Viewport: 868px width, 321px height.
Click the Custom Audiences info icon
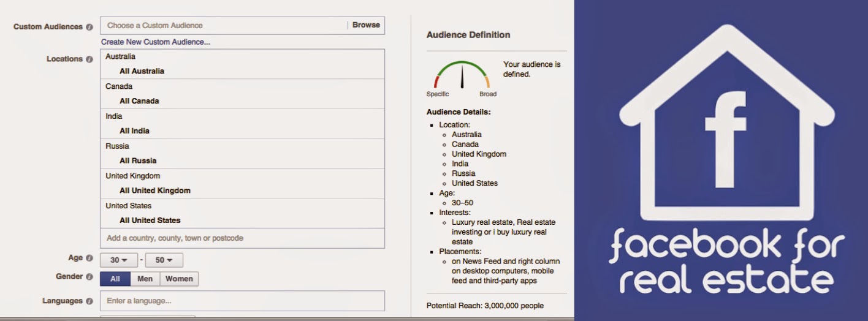tap(89, 28)
